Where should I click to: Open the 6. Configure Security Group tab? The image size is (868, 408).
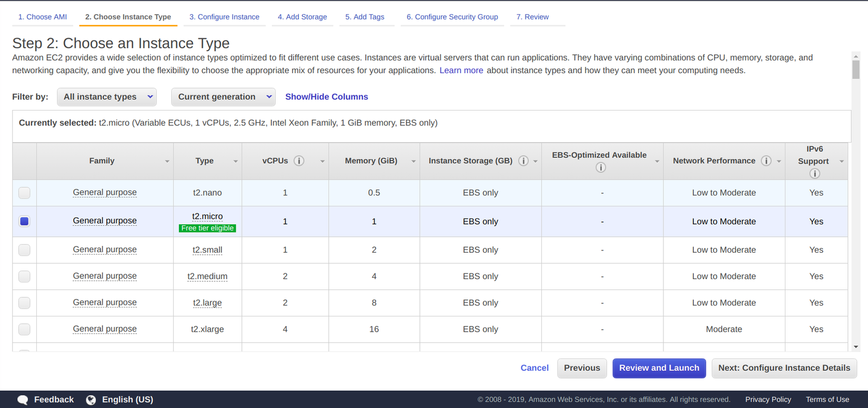452,17
